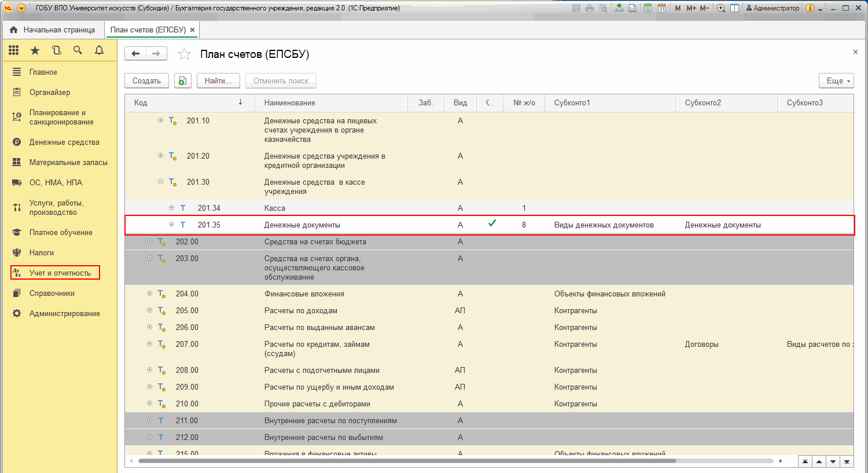868x473 pixels.
Task: Open the Органайзер section
Action: pyautogui.click(x=50, y=93)
